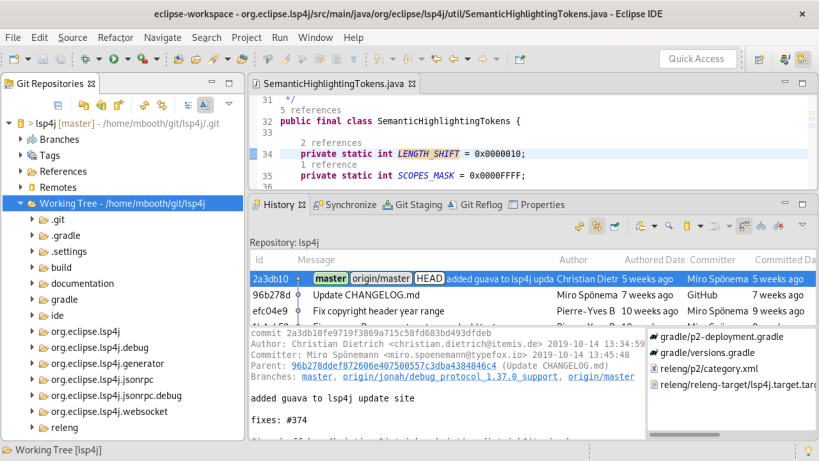Click the Run button in main toolbar
Screen dimensions: 819x461
click(x=114, y=59)
